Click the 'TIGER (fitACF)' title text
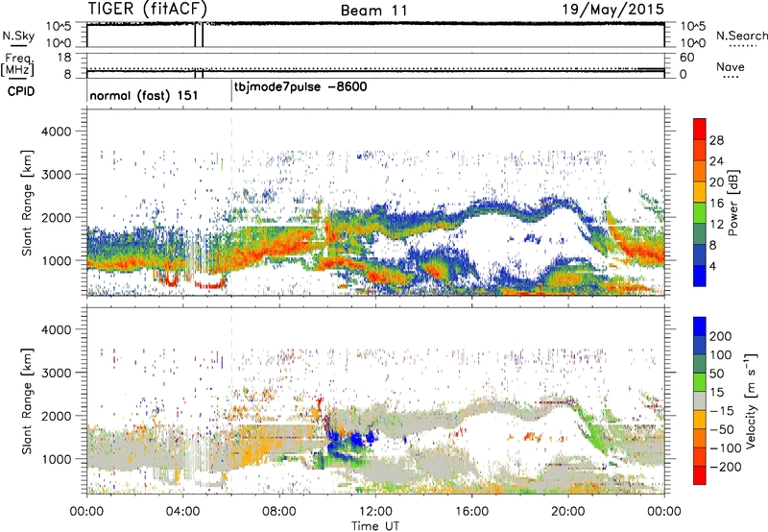768x532 pixels. pyautogui.click(x=148, y=9)
